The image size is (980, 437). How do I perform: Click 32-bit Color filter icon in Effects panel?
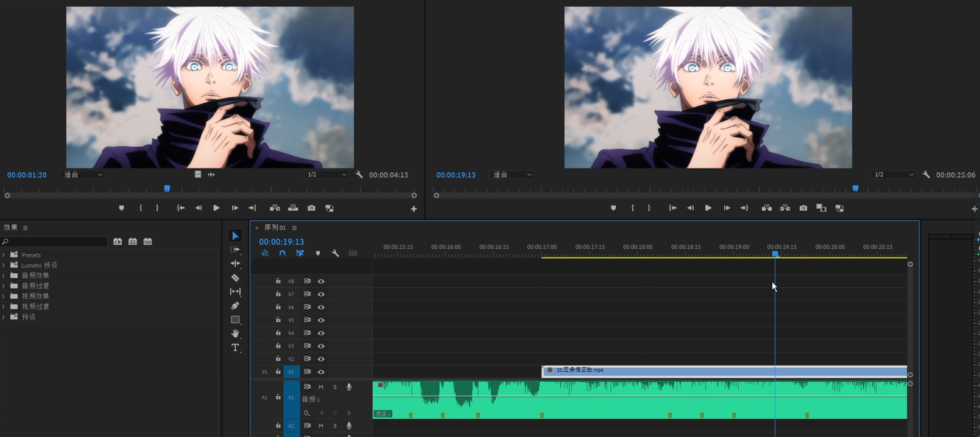click(132, 242)
